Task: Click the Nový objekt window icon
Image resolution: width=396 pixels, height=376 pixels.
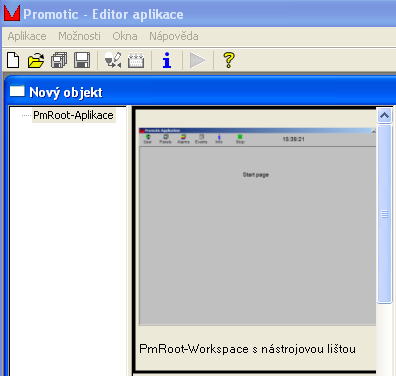Action: [17, 91]
